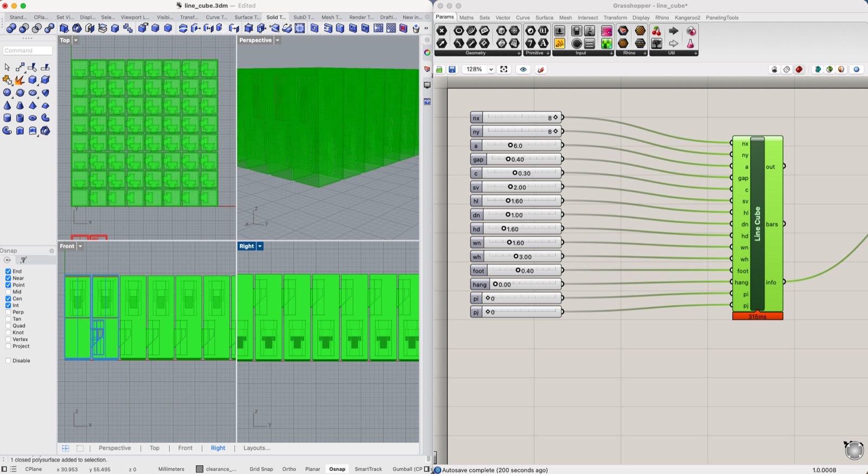Screen dimensions: 868x474
Task: Toggle Grasshopper preview eye icon
Action: 523,69
